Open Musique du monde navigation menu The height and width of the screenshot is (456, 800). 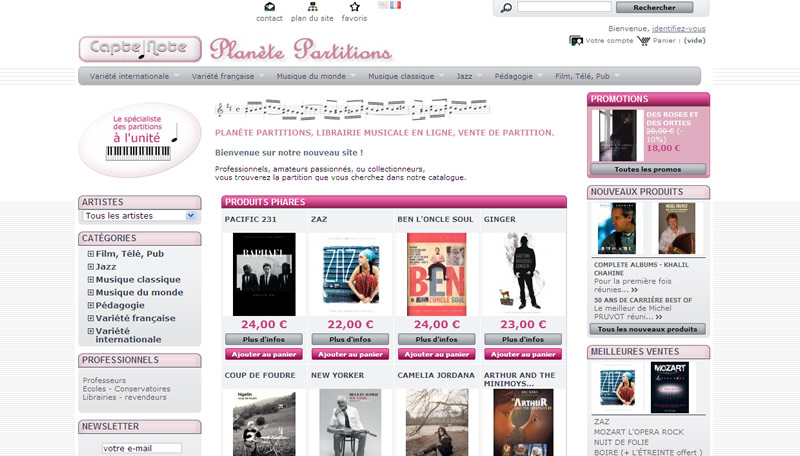pyautogui.click(x=311, y=76)
